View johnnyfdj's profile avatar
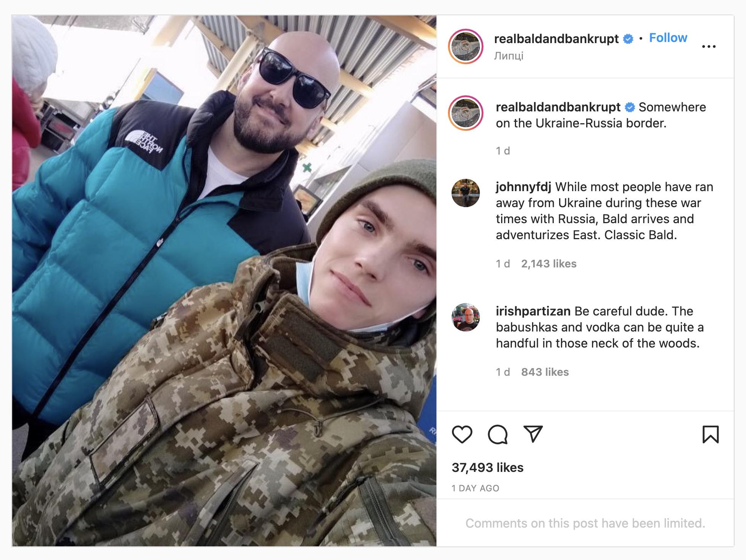This screenshot has height=560, width=746. point(466,193)
